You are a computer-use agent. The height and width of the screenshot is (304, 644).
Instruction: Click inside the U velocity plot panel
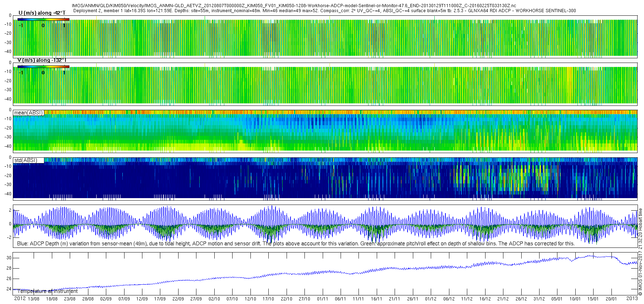click(x=325, y=38)
